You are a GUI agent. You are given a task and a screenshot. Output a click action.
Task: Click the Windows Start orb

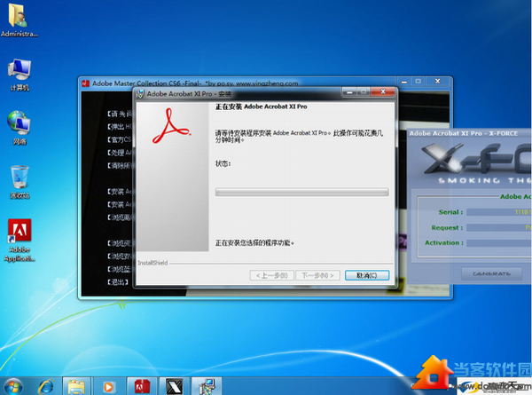click(x=13, y=386)
